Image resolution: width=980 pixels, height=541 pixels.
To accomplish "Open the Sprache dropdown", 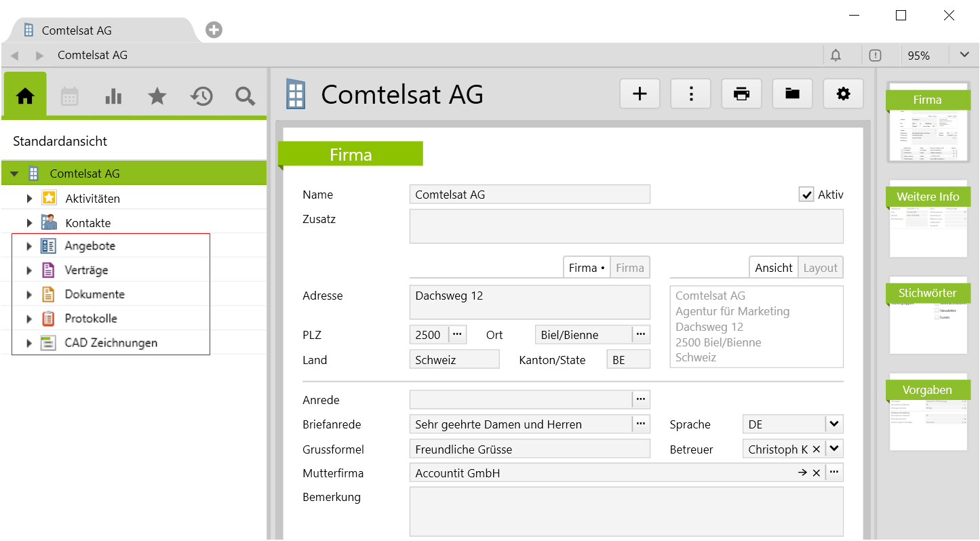I will click(x=834, y=424).
